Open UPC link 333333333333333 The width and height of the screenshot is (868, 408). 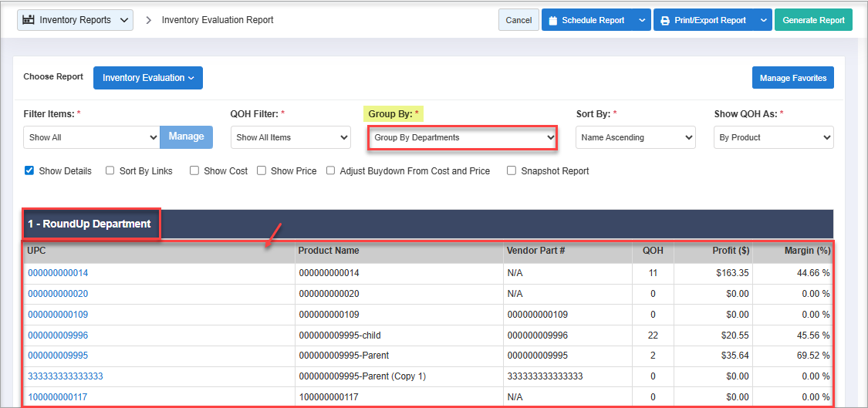click(x=66, y=376)
